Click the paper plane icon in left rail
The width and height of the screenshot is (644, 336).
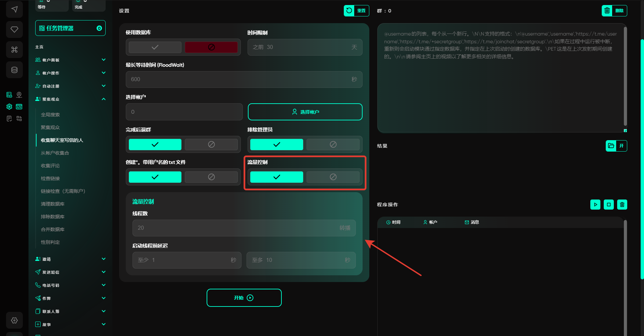[14, 9]
